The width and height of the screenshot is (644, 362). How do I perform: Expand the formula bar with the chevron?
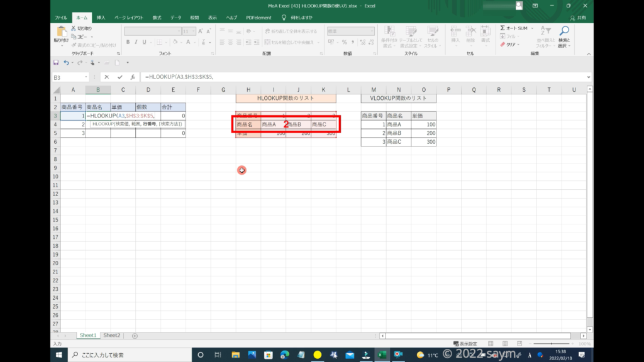click(589, 77)
